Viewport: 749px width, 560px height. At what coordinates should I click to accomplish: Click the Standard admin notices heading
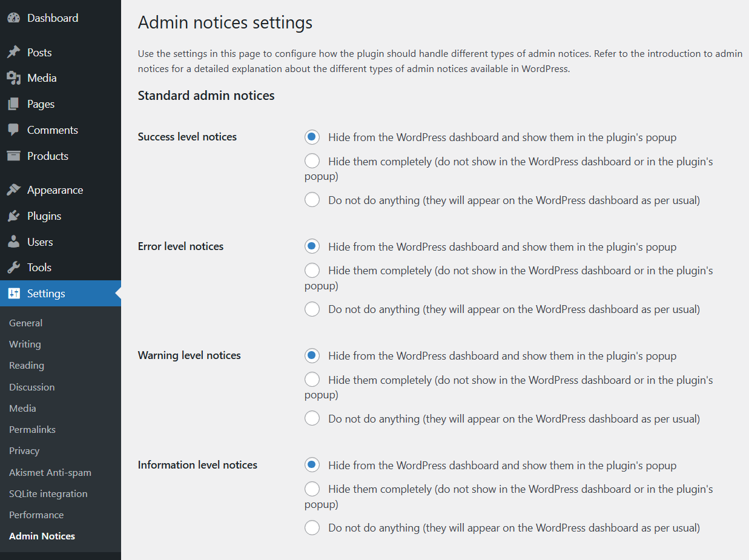(206, 96)
